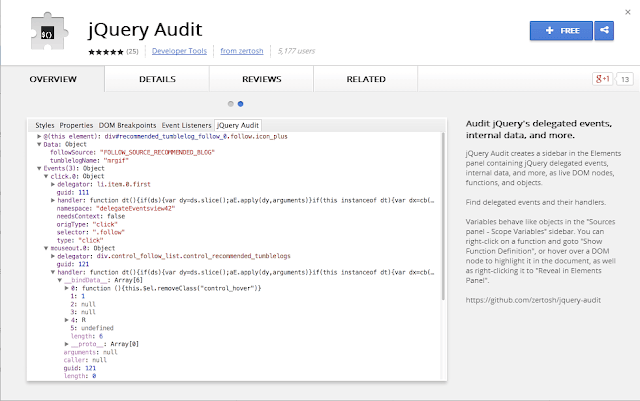Click the tumblelogName "mrgif" value
The image size is (640, 401).
click(x=116, y=160)
